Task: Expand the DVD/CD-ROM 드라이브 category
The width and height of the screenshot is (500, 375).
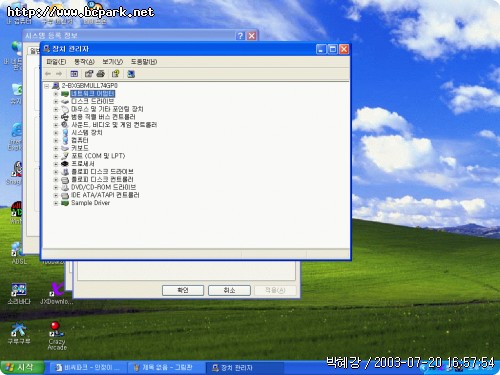Action: tap(56, 187)
